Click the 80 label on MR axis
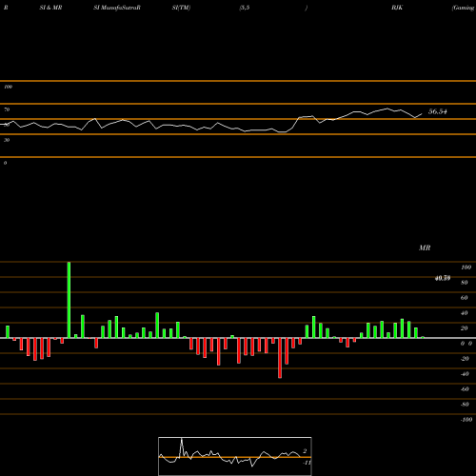 (x=465, y=283)
